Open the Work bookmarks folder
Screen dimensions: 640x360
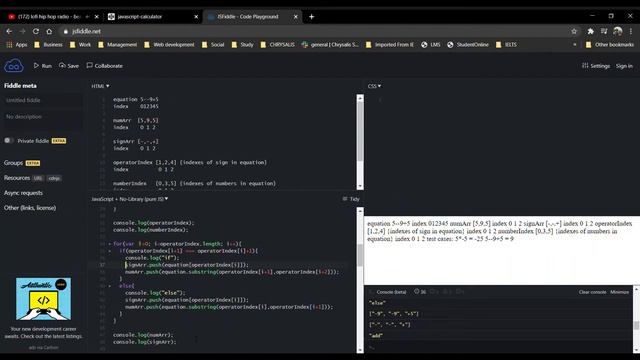pos(80,45)
